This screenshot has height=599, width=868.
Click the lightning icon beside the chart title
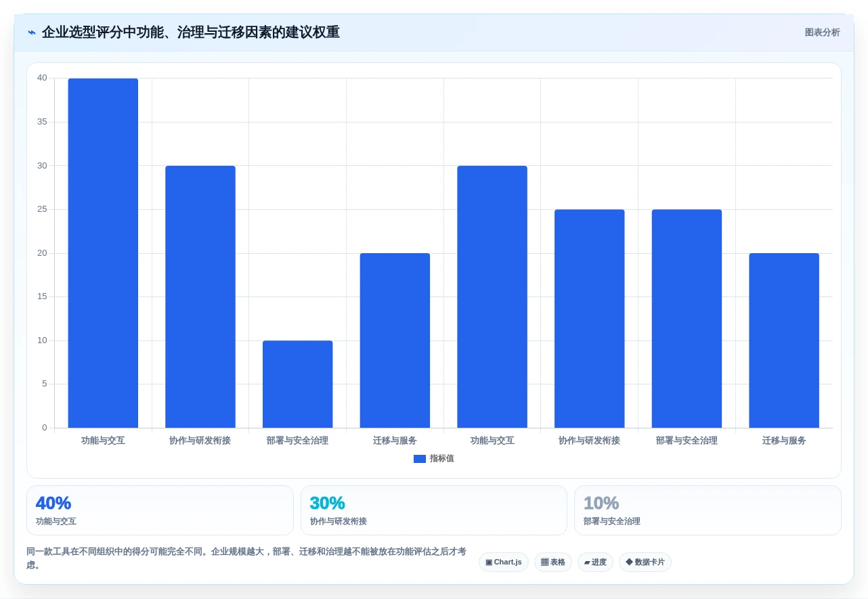31,32
